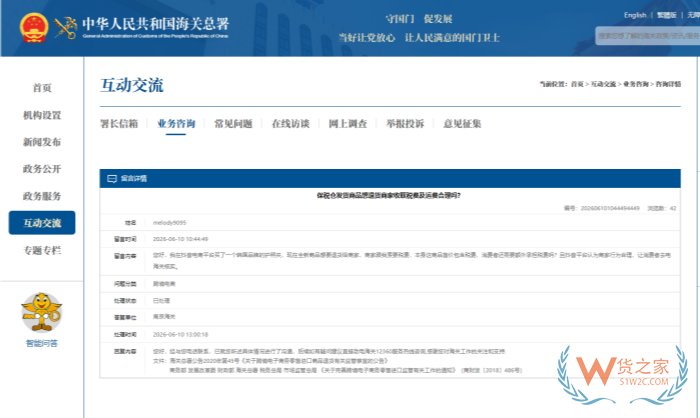Click the message time 2026-06-10 10:44:49

point(180,239)
